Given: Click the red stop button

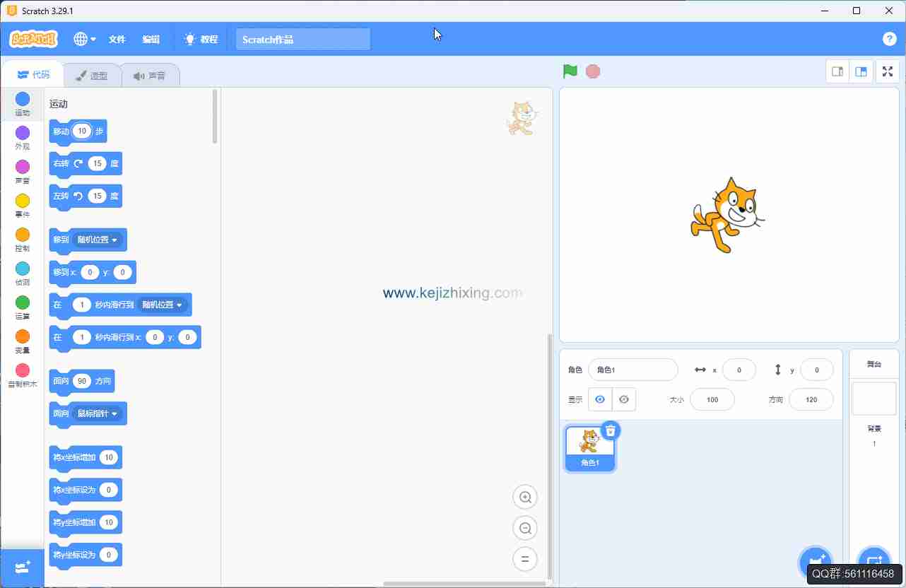Looking at the screenshot, I should 593,71.
